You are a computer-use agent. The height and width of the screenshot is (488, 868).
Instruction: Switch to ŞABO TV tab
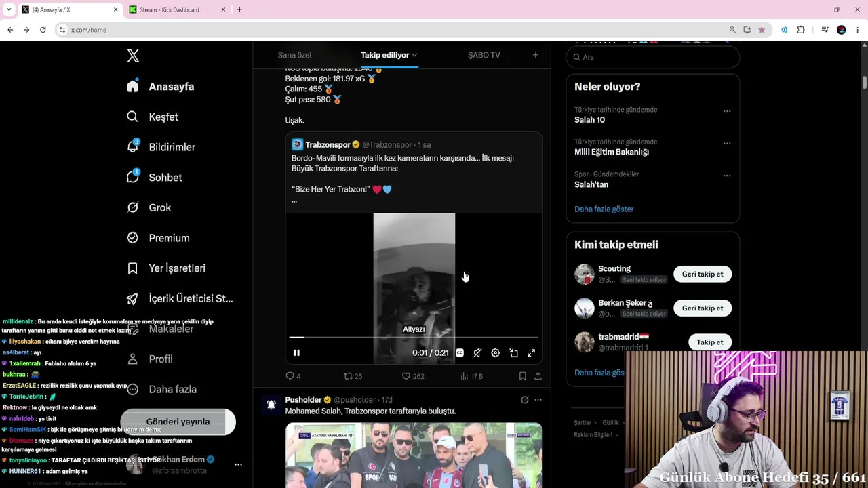(x=484, y=55)
